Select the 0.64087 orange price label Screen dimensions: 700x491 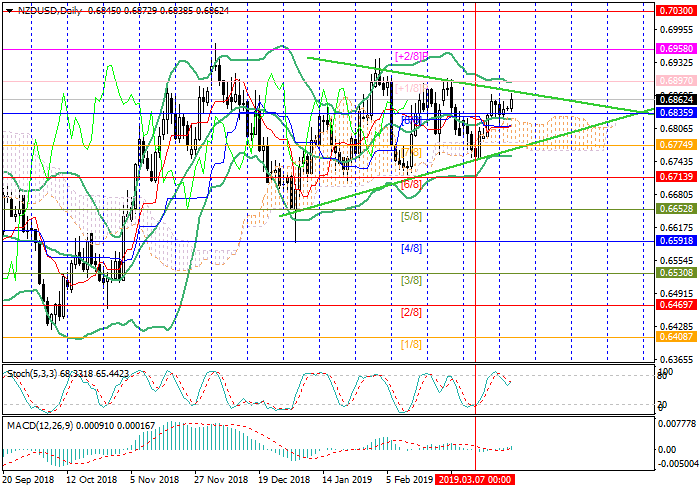(x=676, y=337)
